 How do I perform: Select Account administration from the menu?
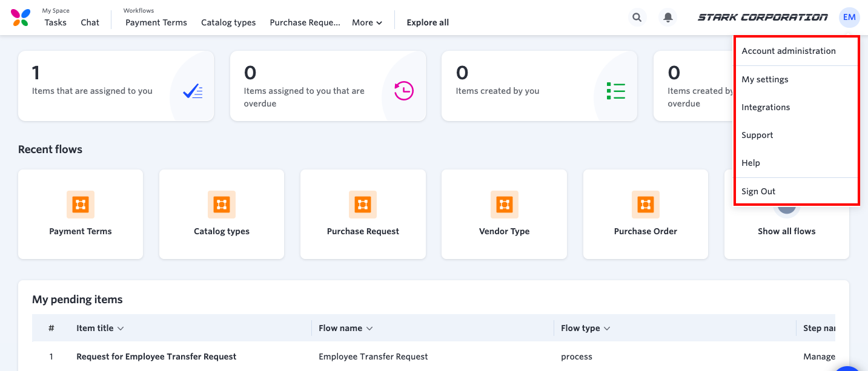pyautogui.click(x=789, y=51)
